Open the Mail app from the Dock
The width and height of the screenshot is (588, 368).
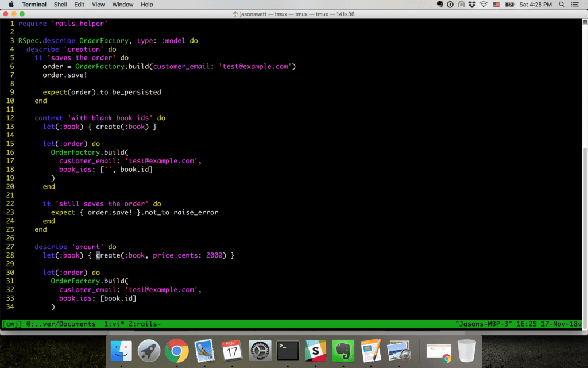pyautogui.click(x=204, y=350)
